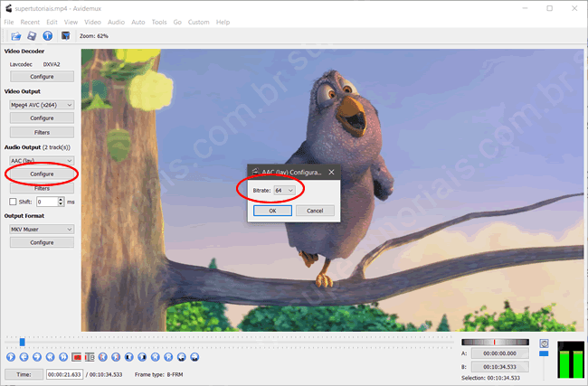Viewport: 588px width, 386px height.
Task: Open the Audio menu
Action: [116, 22]
